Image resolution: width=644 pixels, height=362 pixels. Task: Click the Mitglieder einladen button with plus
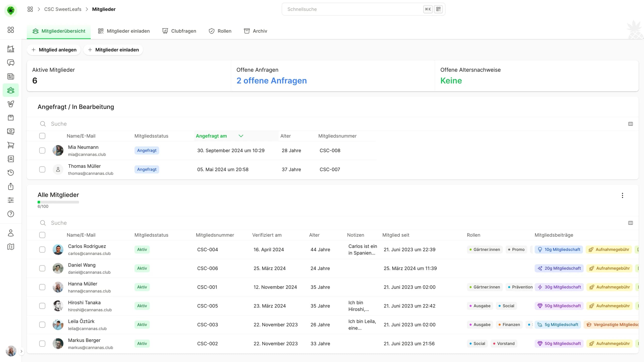[113, 50]
